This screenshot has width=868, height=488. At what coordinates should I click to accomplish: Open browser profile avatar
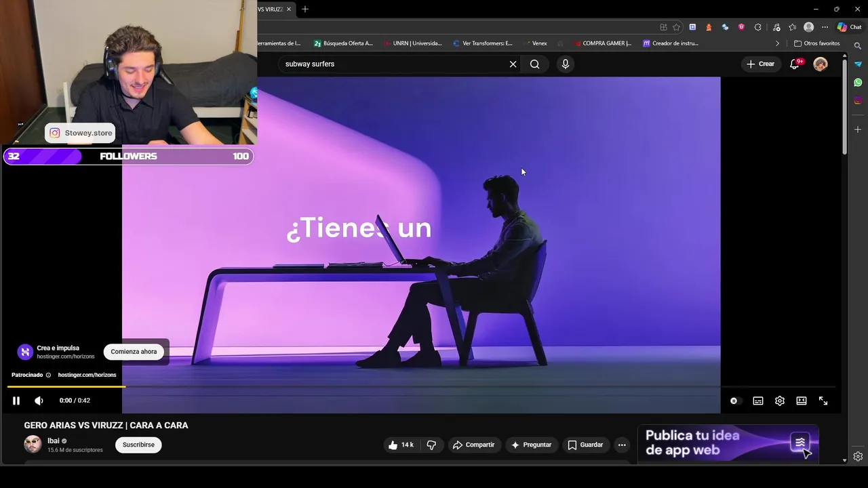pyautogui.click(x=808, y=27)
